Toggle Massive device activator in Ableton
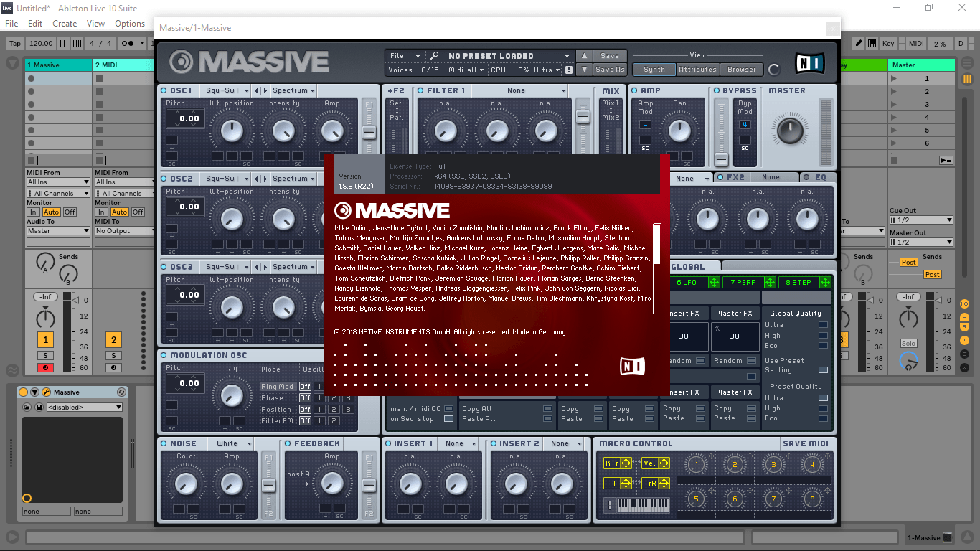The height and width of the screenshot is (551, 980). (23, 392)
